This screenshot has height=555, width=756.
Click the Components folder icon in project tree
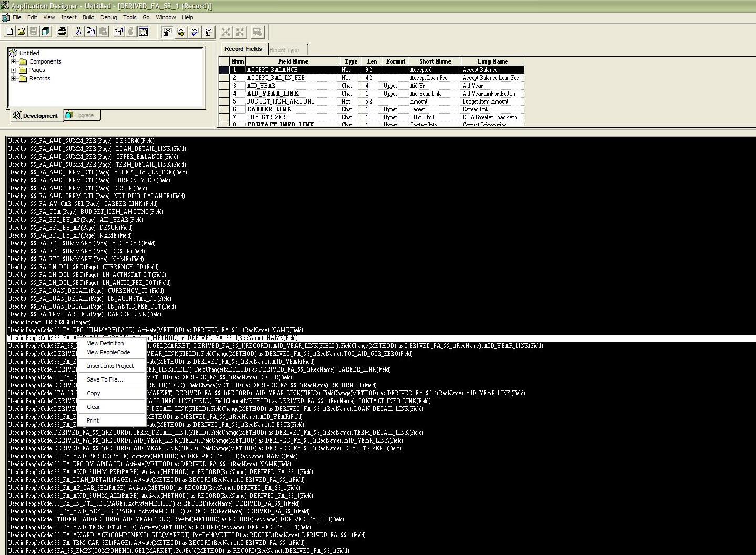click(x=23, y=61)
